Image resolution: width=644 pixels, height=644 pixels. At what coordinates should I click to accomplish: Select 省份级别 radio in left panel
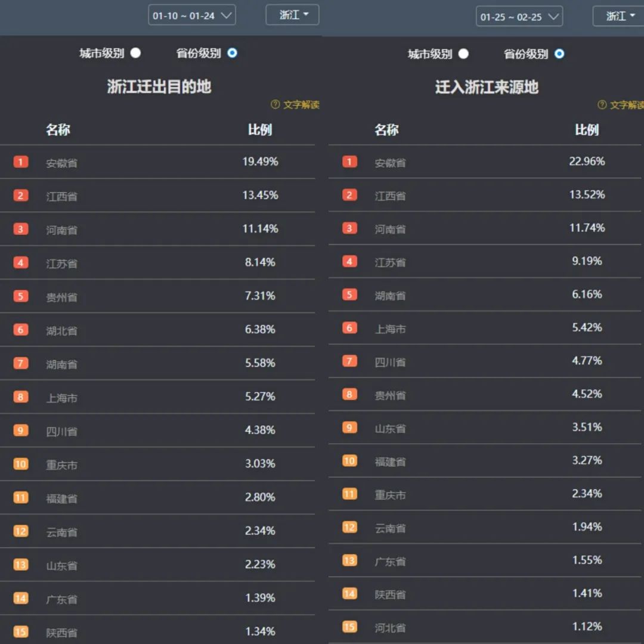click(232, 53)
